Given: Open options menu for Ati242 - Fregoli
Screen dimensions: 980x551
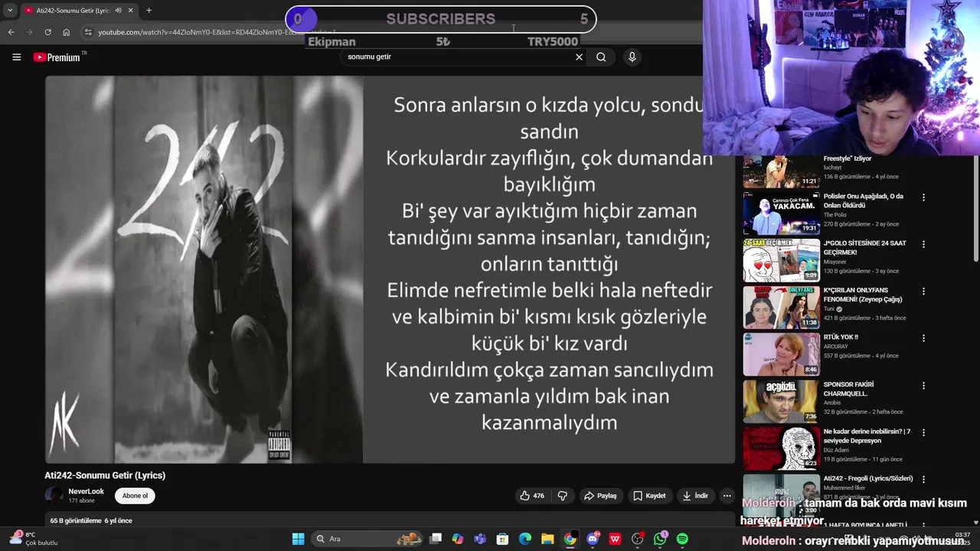Looking at the screenshot, I should coord(923,479).
